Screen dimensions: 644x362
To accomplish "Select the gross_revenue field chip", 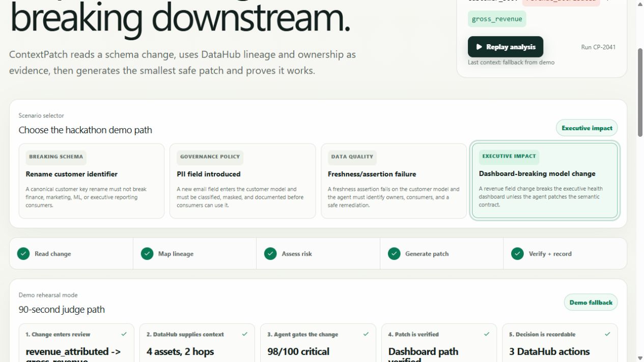I will tap(497, 19).
